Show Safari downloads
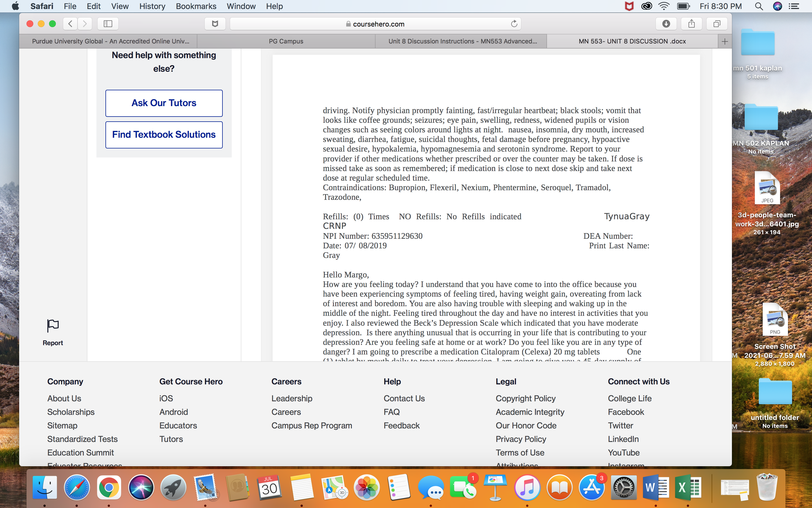The image size is (812, 508). click(666, 24)
